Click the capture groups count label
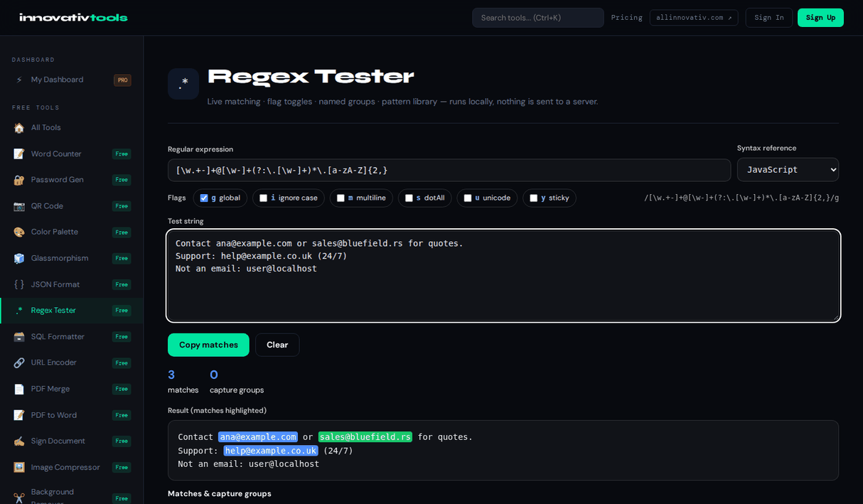863x504 pixels. (x=237, y=390)
